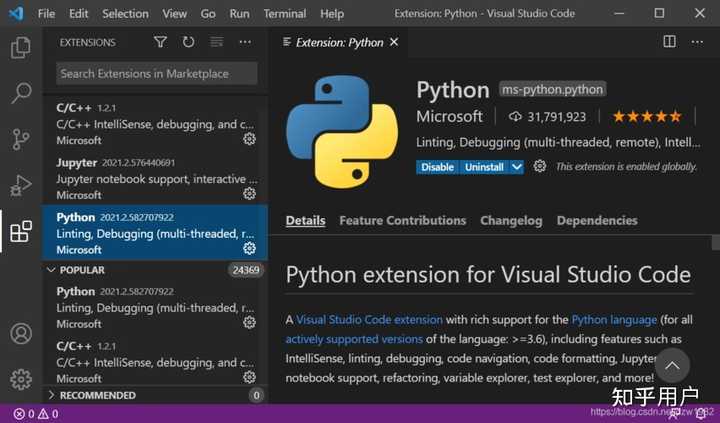Open the Terminal menu
This screenshot has width=720, height=423.
(x=285, y=14)
